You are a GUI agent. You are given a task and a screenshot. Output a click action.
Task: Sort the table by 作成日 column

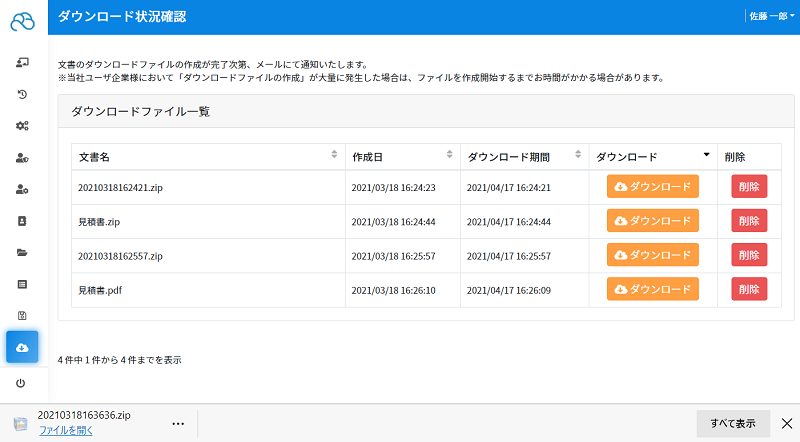click(449, 155)
